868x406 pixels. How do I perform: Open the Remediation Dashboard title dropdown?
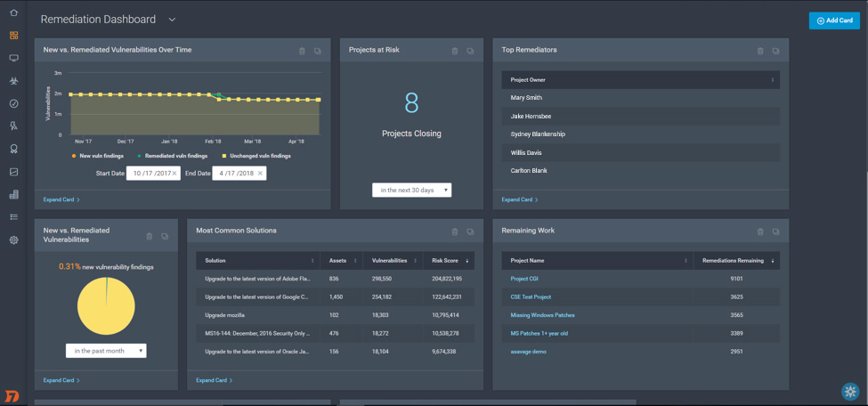tap(172, 20)
